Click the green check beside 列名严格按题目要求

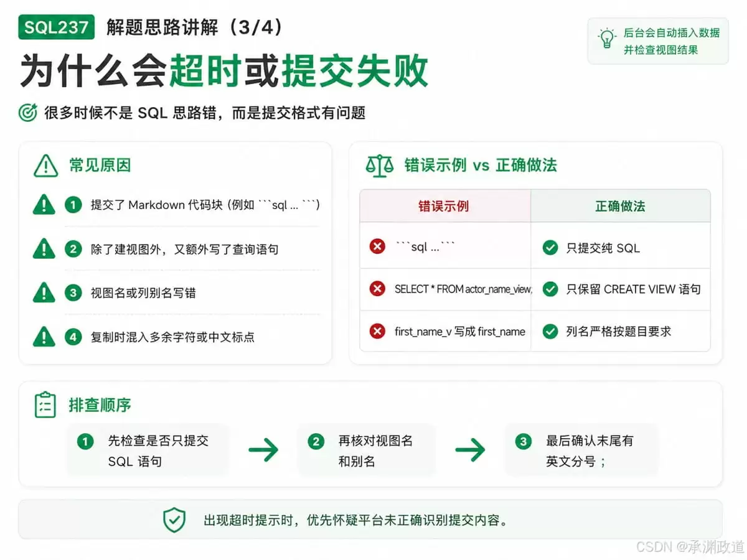click(550, 331)
